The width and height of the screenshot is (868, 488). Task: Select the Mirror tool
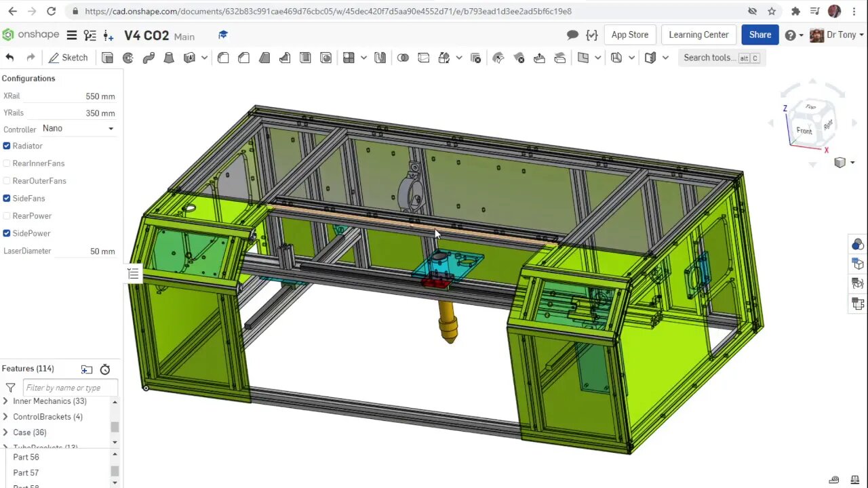380,58
